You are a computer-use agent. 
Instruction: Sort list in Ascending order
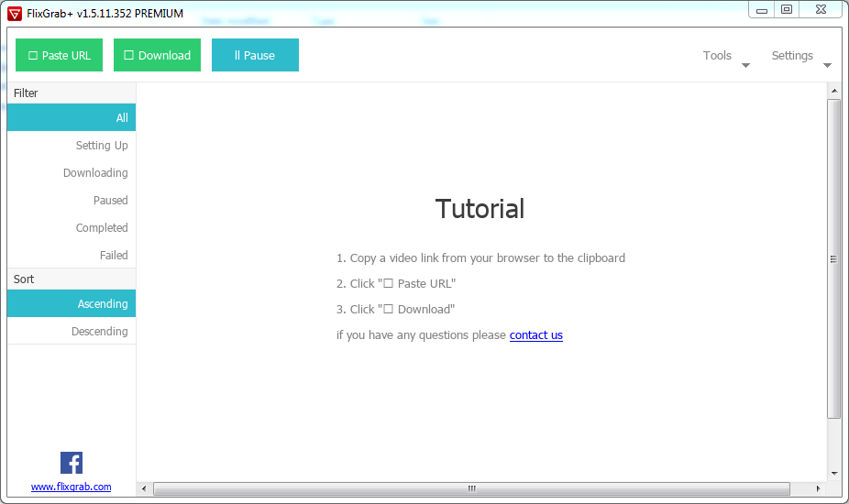click(72, 303)
